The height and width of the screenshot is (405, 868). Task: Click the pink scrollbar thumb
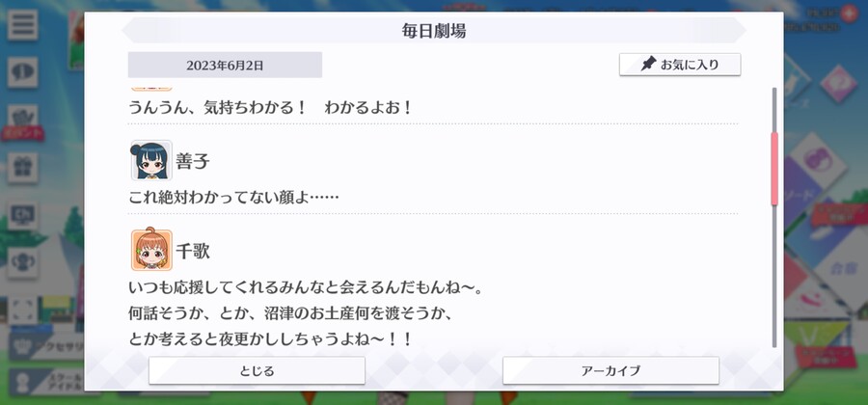pos(774,169)
